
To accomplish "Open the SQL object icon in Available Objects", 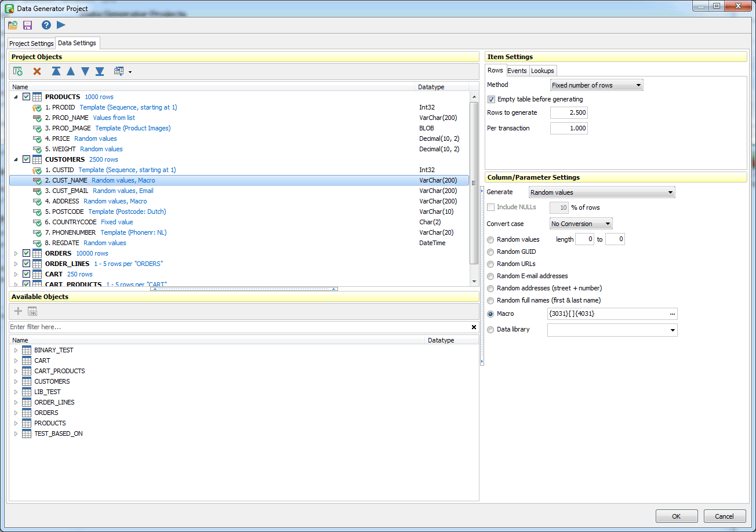I will (x=32, y=311).
